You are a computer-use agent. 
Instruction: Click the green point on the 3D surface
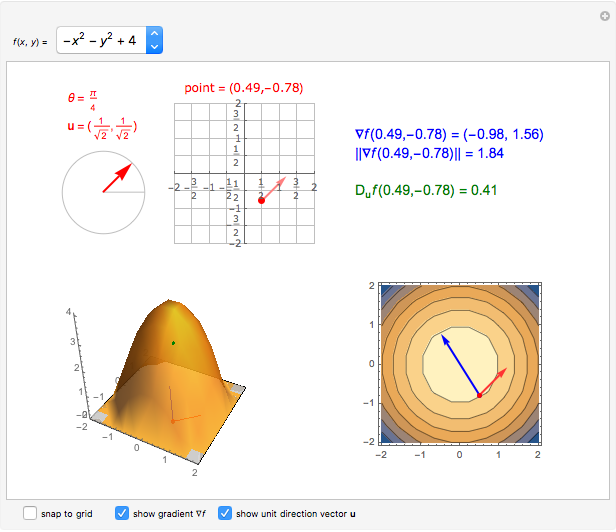point(173,343)
